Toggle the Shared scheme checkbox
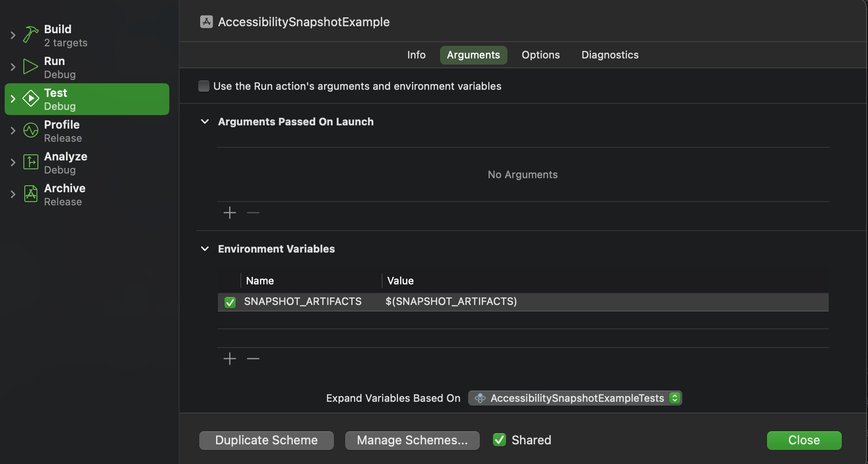The width and height of the screenshot is (868, 464). click(499, 440)
